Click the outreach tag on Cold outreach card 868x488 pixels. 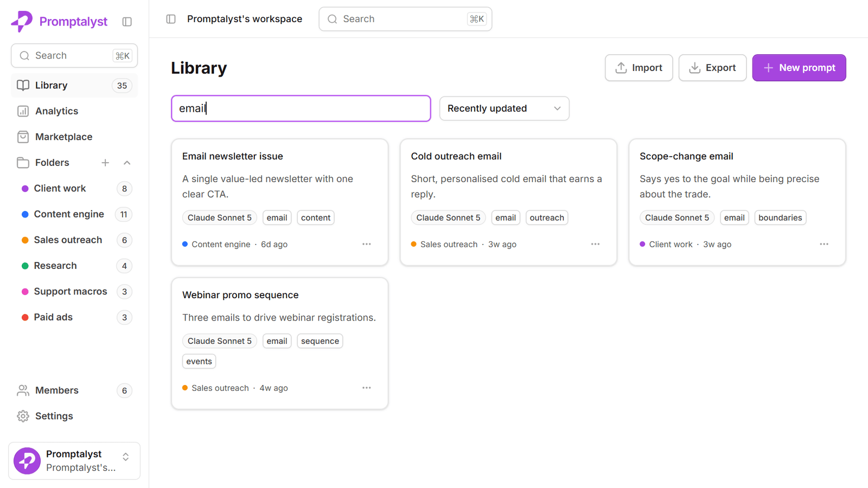point(547,217)
